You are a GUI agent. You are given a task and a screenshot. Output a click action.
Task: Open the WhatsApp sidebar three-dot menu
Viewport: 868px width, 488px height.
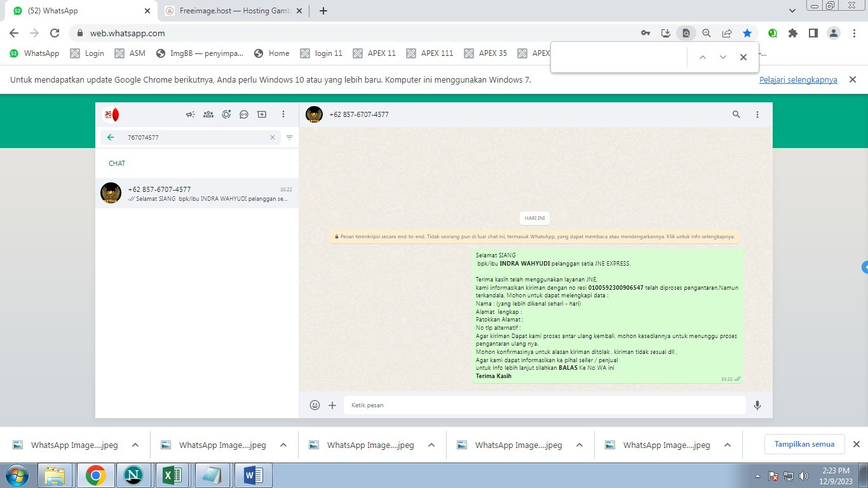283,114
